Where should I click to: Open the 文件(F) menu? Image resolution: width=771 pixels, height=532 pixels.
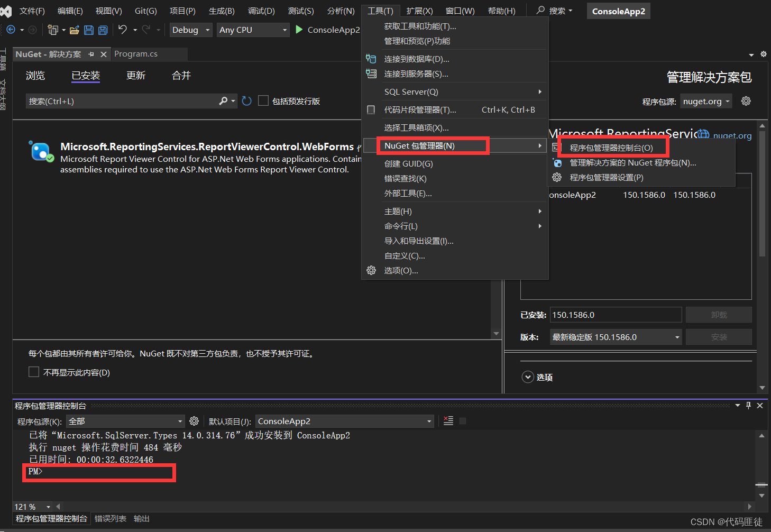[x=32, y=11]
